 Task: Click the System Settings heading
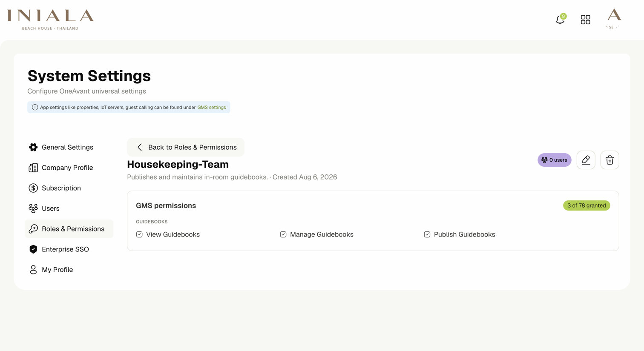pyautogui.click(x=89, y=76)
